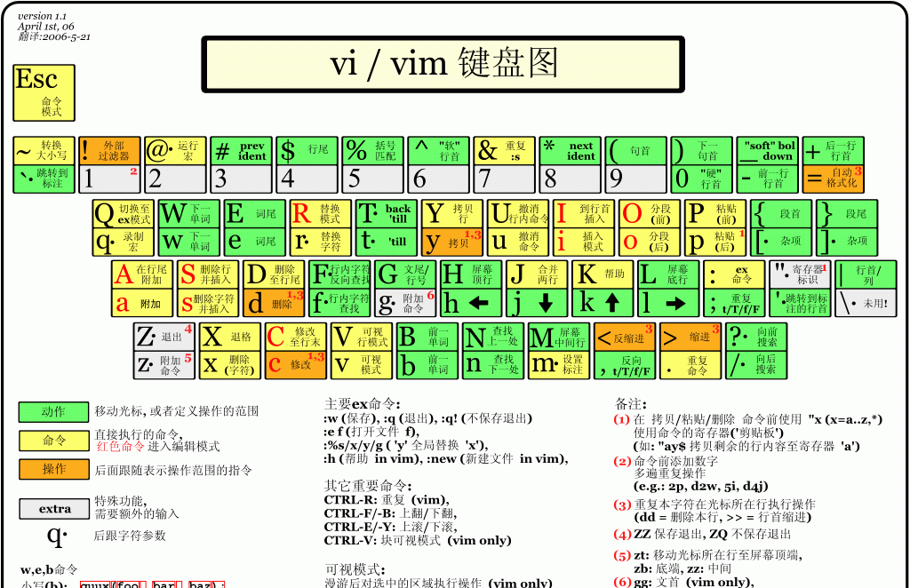
Task: Click the uppercase S 删除行并插入 key
Action: [x=208, y=274]
